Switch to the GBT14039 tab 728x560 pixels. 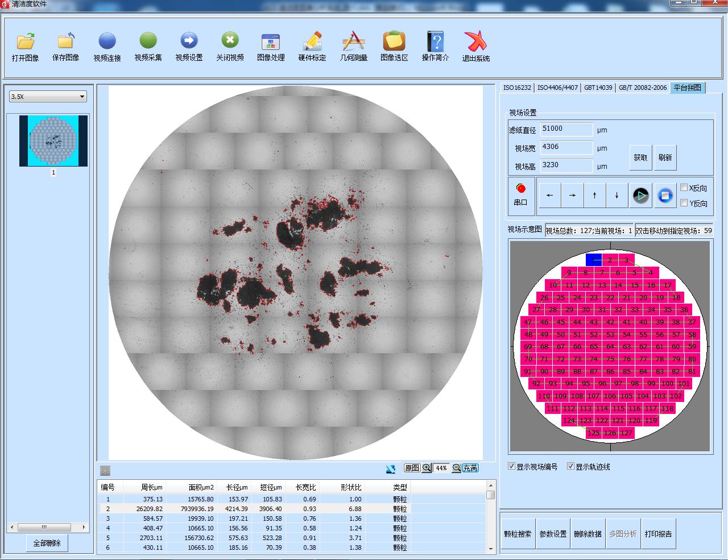(x=598, y=88)
